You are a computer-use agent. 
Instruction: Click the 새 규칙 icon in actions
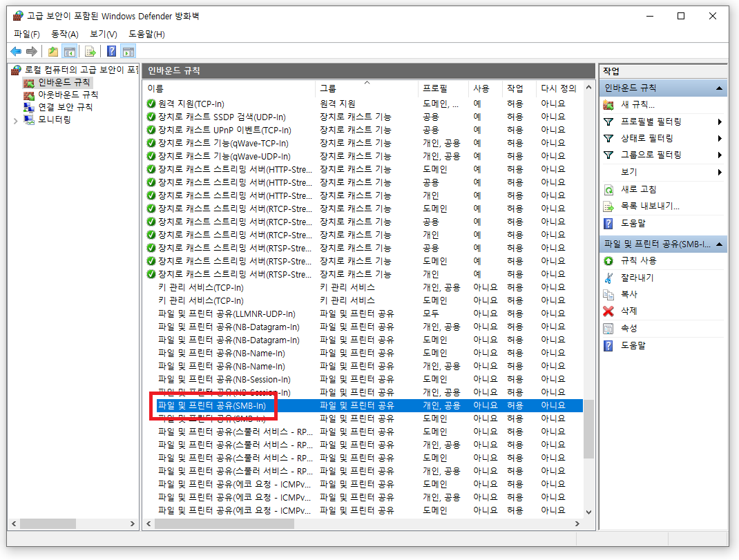tap(608, 105)
